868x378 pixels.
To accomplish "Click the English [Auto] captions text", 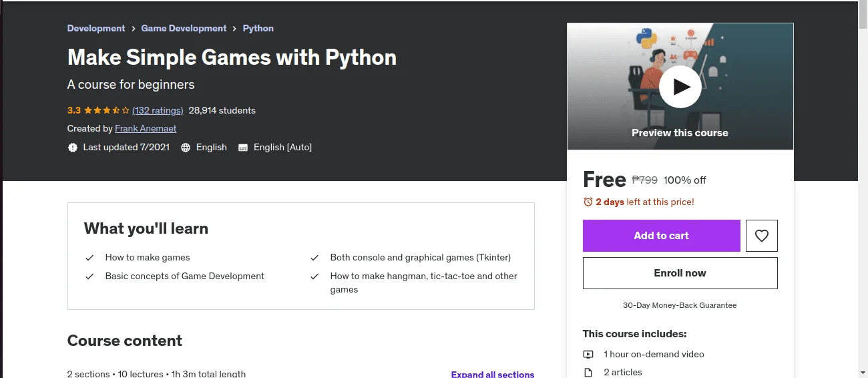I will coord(282,147).
